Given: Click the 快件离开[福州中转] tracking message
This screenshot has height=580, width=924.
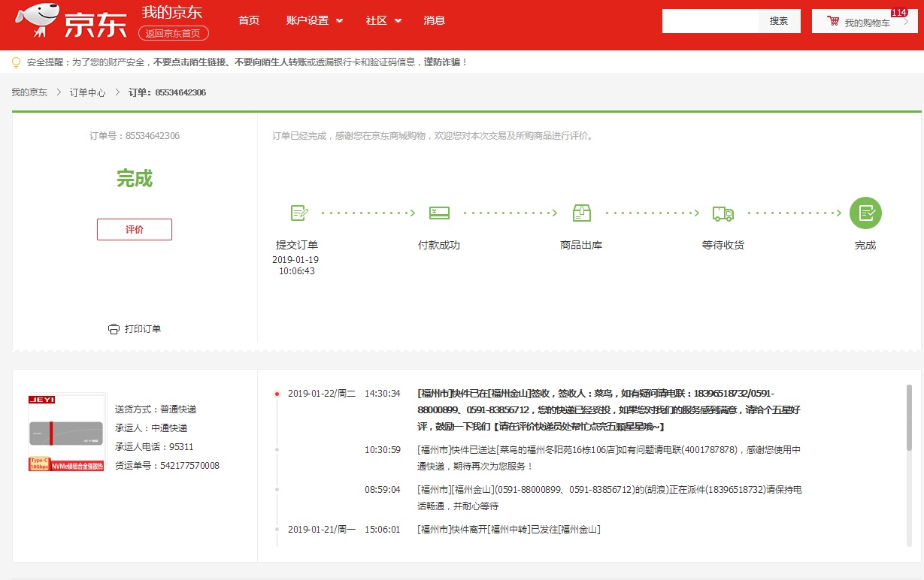Looking at the screenshot, I should coord(509,529).
